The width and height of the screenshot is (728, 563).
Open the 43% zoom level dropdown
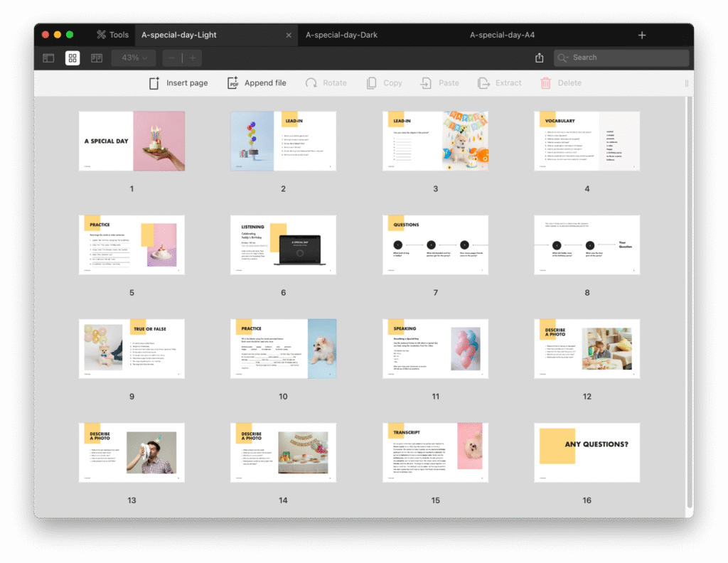point(134,58)
